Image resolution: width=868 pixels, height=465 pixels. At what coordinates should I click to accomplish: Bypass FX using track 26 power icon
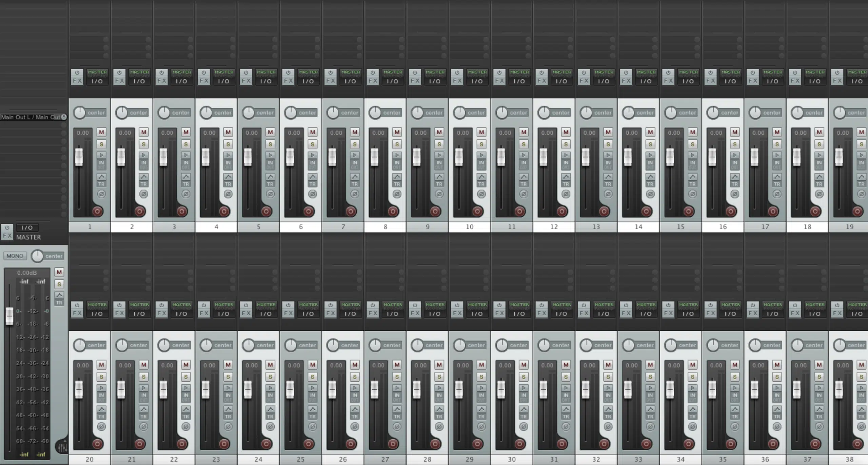pyautogui.click(x=331, y=305)
